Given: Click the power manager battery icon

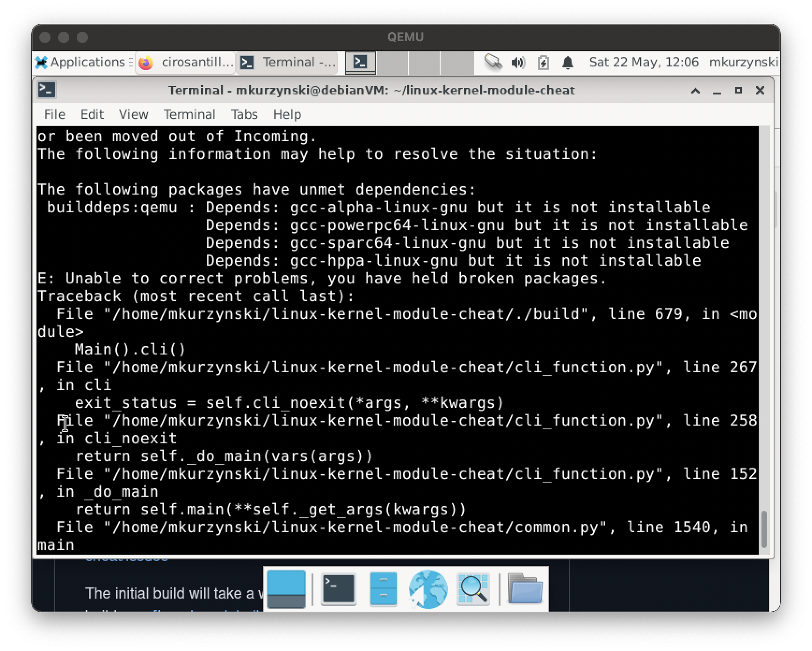Looking at the screenshot, I should [x=543, y=62].
